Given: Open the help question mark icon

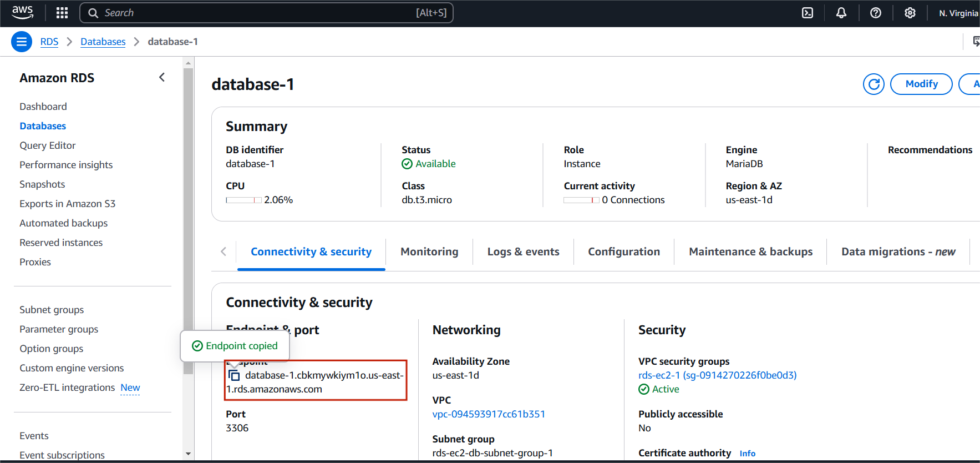Looking at the screenshot, I should click(x=876, y=13).
